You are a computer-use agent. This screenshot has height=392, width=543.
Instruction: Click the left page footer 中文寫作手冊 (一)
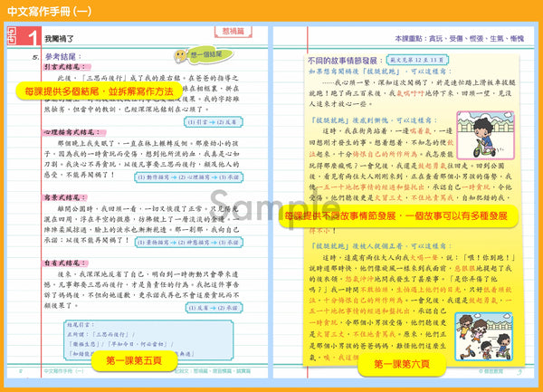tap(63, 371)
